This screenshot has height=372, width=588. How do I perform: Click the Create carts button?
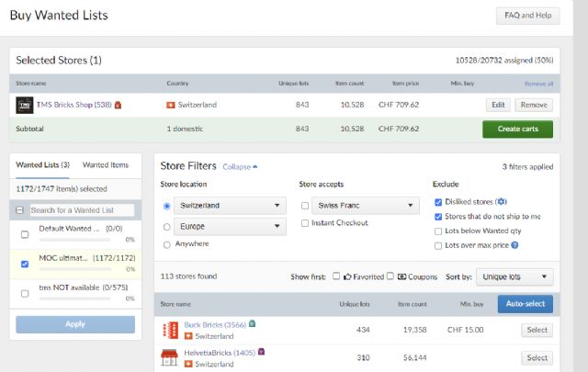pyautogui.click(x=517, y=129)
